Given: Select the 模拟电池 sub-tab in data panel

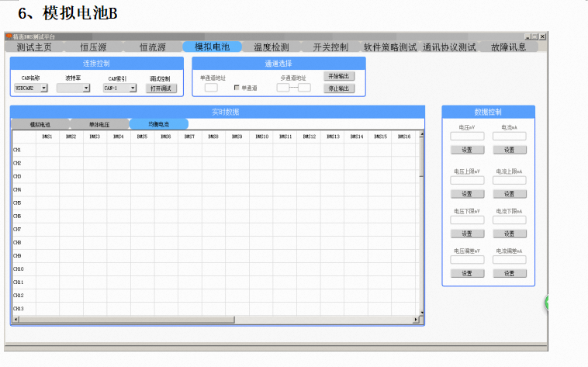Looking at the screenshot, I should coord(40,124).
